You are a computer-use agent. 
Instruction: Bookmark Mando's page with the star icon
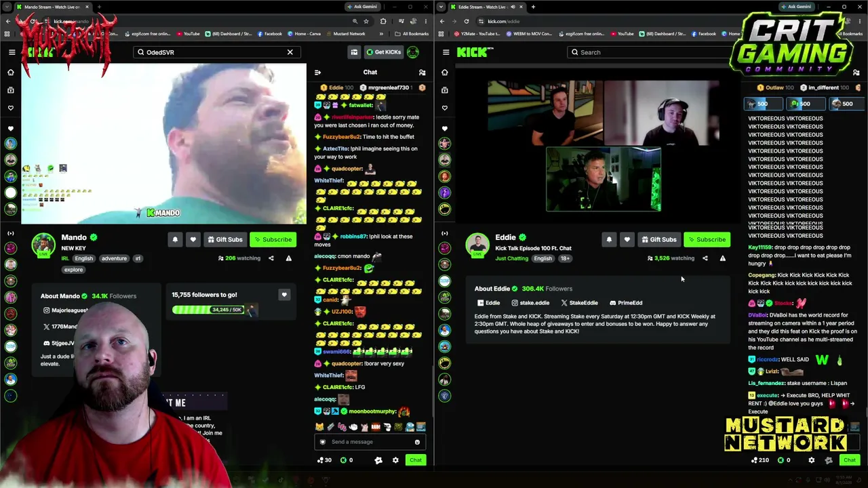point(366,21)
